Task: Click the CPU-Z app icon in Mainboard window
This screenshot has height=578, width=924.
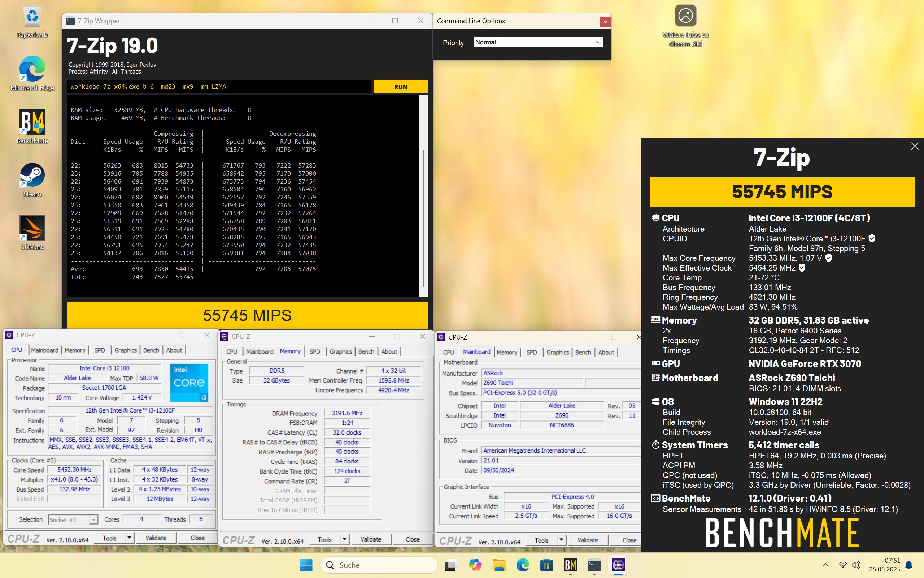Action: click(441, 337)
